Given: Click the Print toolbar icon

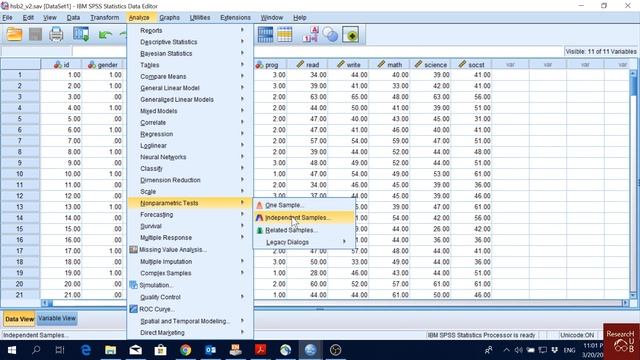Looking at the screenshot, I should pos(56,35).
